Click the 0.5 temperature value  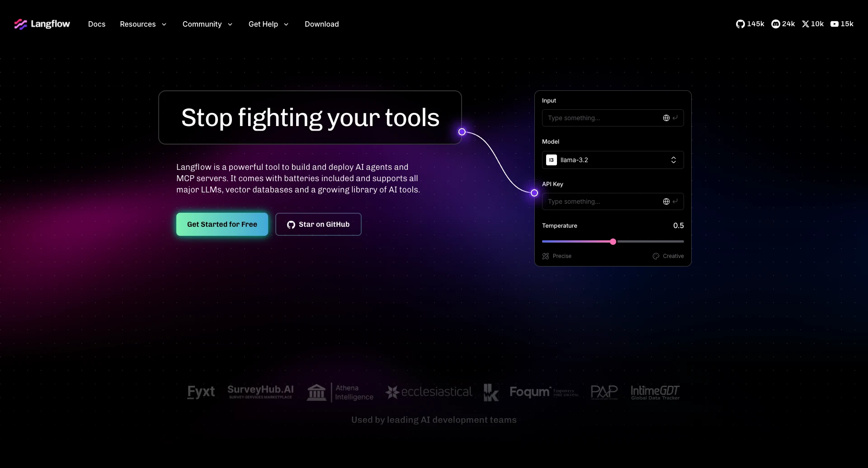pos(678,225)
